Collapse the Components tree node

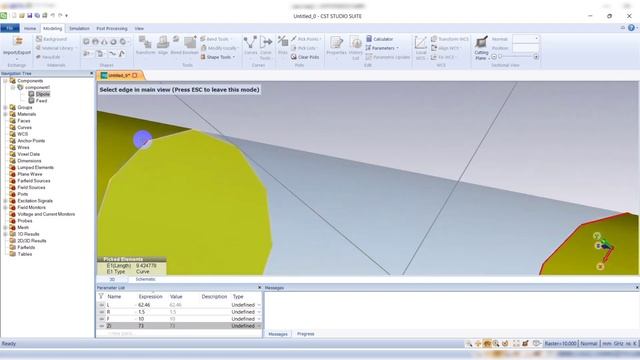coord(5,81)
